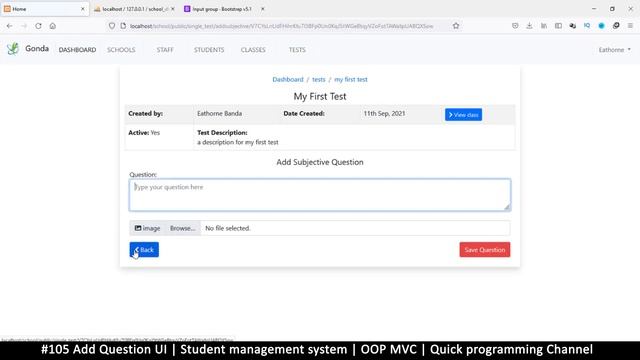Close the Input group Bootstrap tab
Screen dimensions: 640x360
(x=262, y=9)
